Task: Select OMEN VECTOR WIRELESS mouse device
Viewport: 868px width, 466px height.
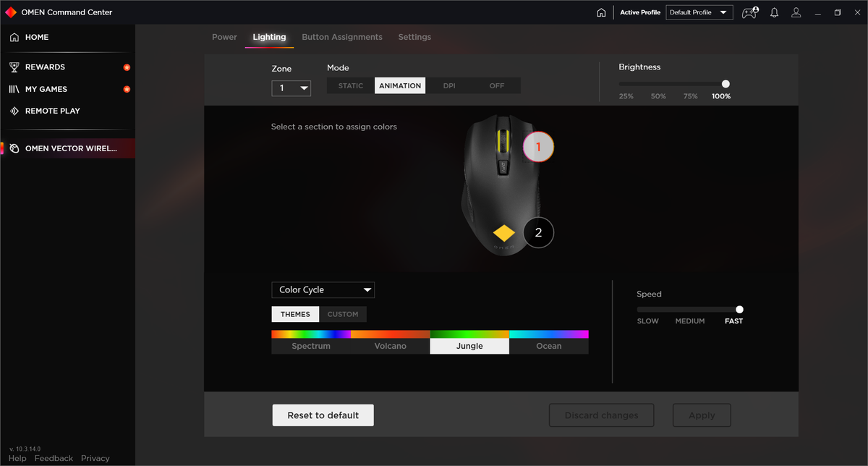Action: (x=67, y=148)
